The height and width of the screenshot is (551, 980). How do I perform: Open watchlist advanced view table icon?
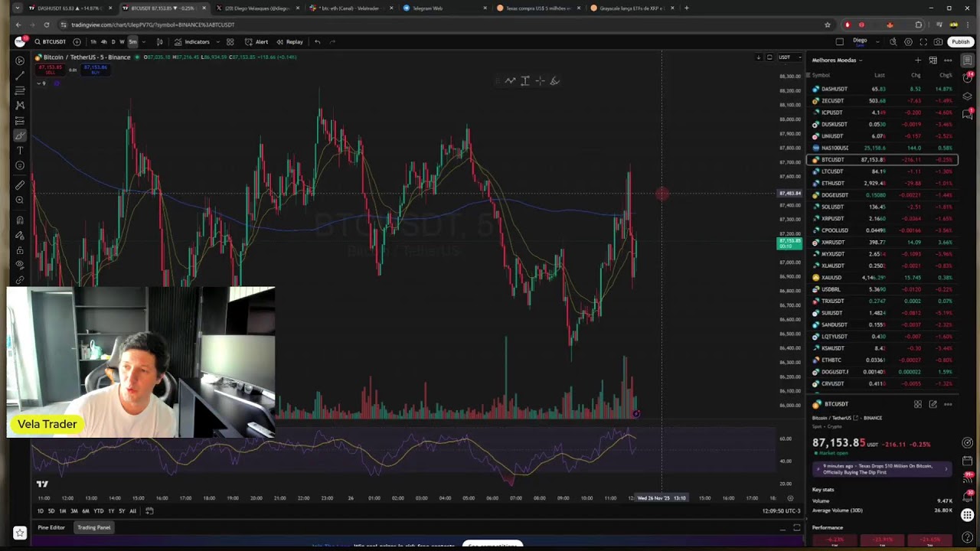pyautogui.click(x=933, y=60)
